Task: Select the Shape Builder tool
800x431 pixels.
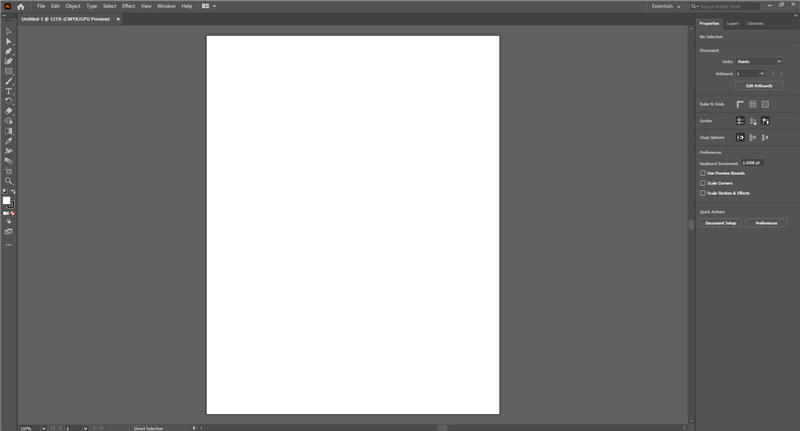Action: (x=9, y=121)
